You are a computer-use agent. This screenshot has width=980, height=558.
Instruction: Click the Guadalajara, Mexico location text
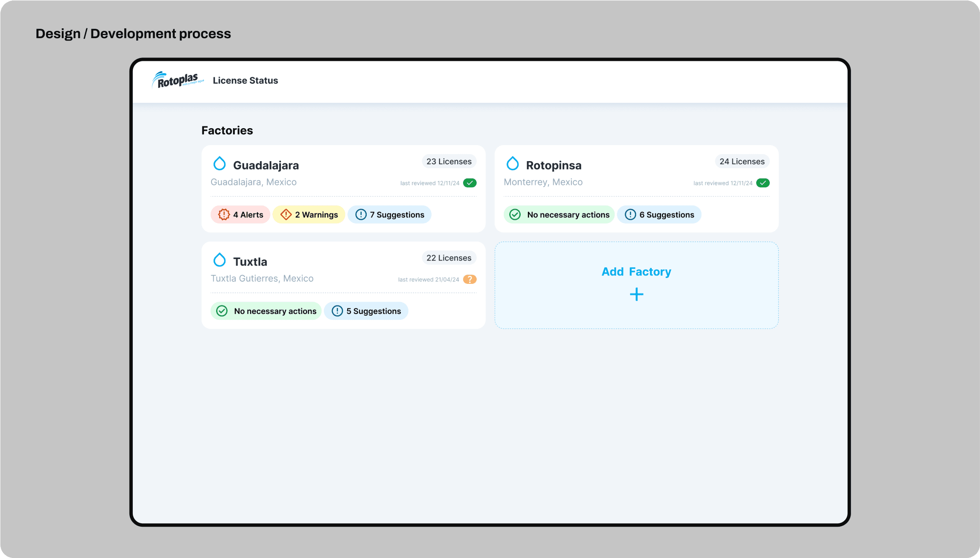click(253, 182)
